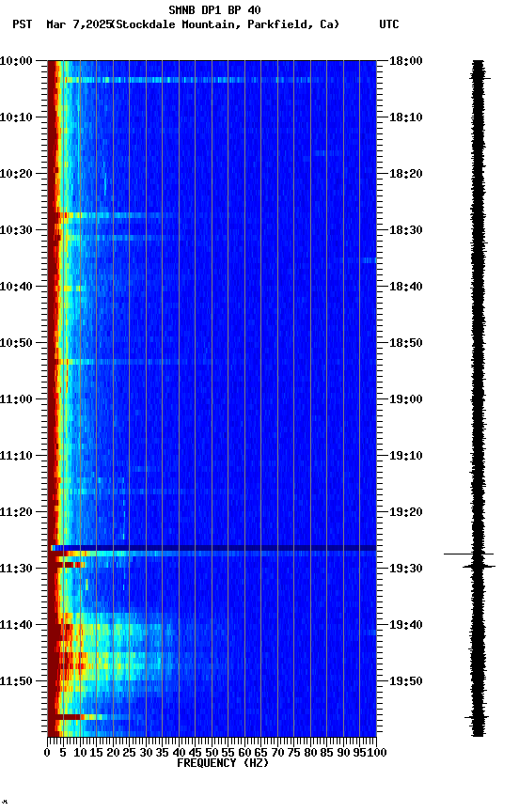Image resolution: width=519 pixels, height=812 pixels.
Task: Click the 18:30 UTC time label
Action: click(x=406, y=230)
